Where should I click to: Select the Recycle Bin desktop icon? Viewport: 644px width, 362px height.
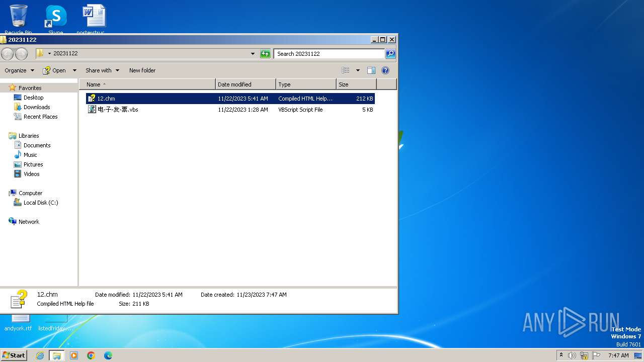coord(18,19)
